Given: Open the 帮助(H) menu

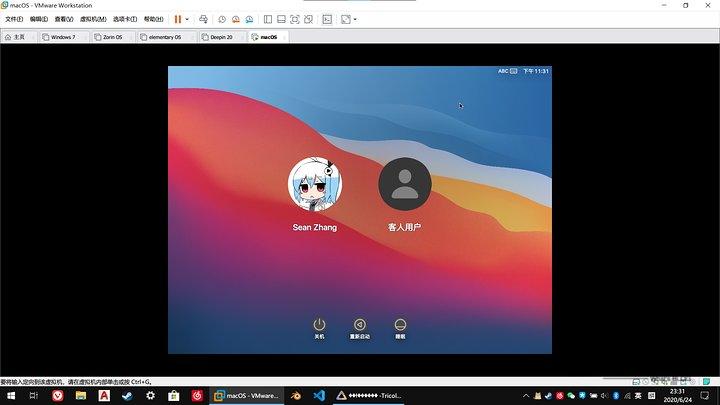Looking at the screenshot, I should click(x=153, y=19).
